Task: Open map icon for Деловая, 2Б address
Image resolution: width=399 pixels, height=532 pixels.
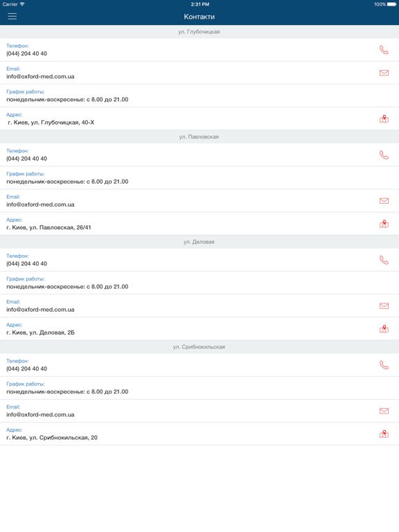Action: 384,329
